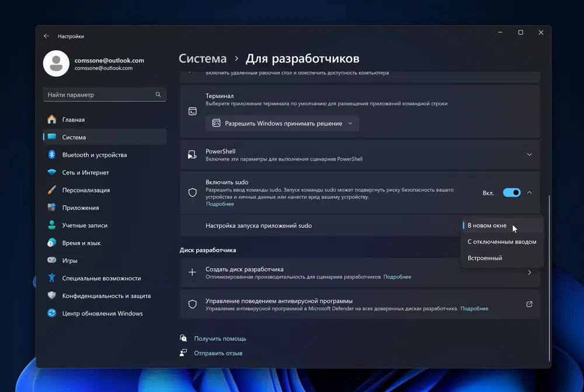584x392 pixels.
Task: Select Встроенный option
Action: click(502, 258)
